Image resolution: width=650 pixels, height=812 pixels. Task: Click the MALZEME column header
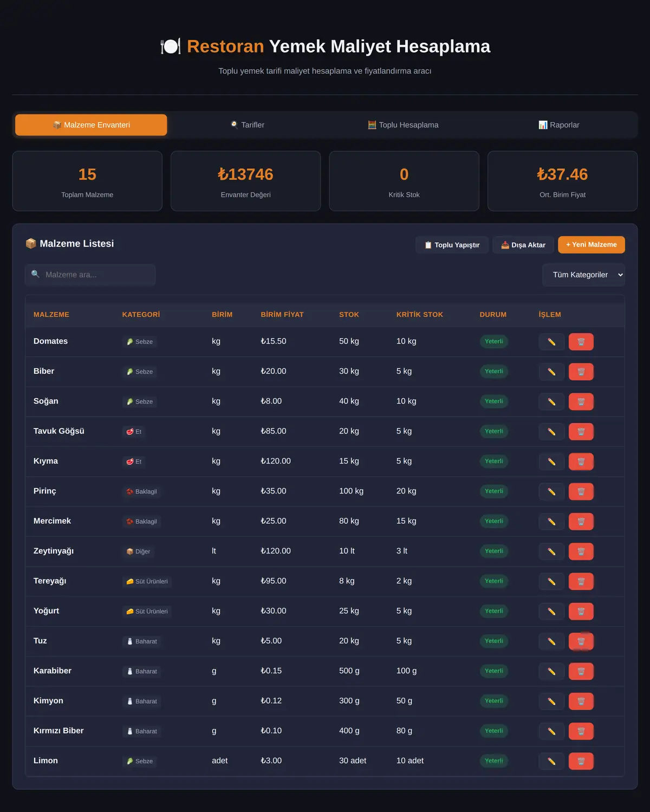[51, 315]
